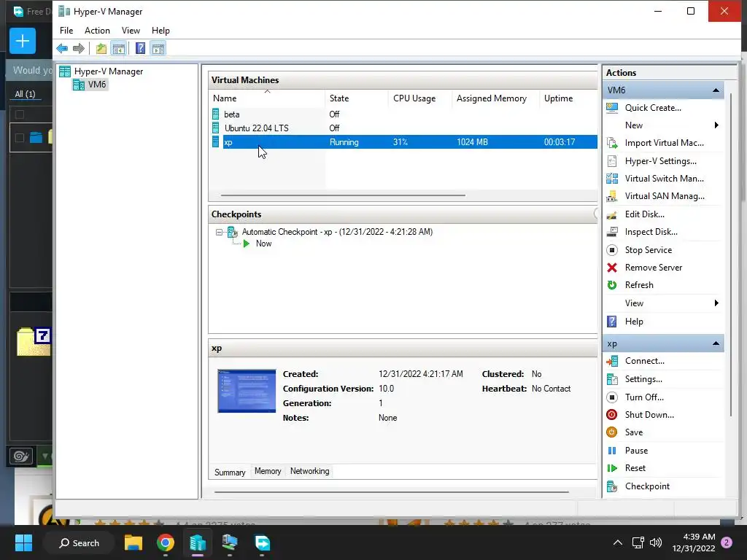Open File Explorer from taskbar
Image resolution: width=747 pixels, height=560 pixels.
click(x=133, y=542)
